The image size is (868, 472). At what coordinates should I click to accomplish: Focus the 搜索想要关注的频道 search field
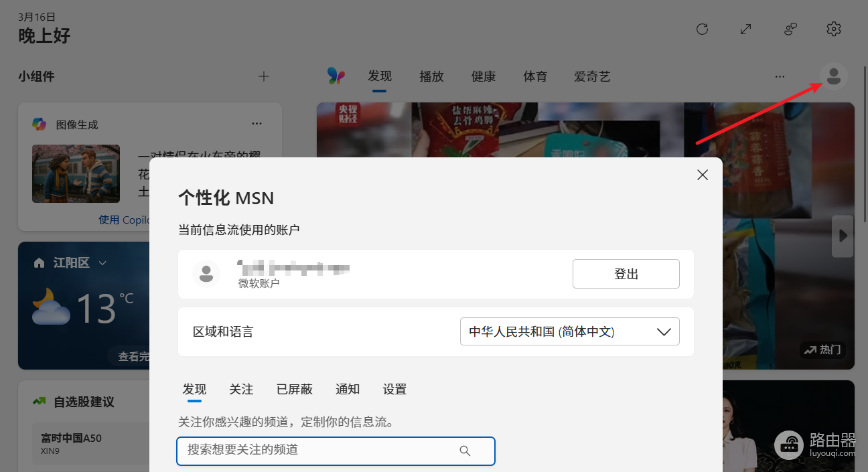tap(336, 451)
